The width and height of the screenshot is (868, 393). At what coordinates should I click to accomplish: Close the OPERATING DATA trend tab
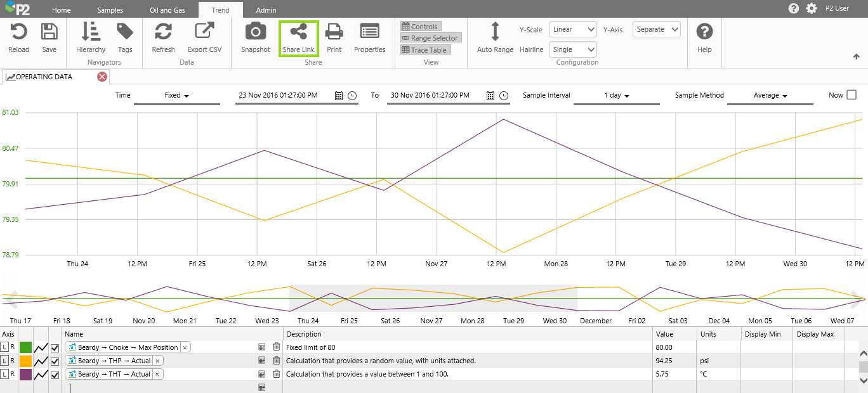pos(102,77)
